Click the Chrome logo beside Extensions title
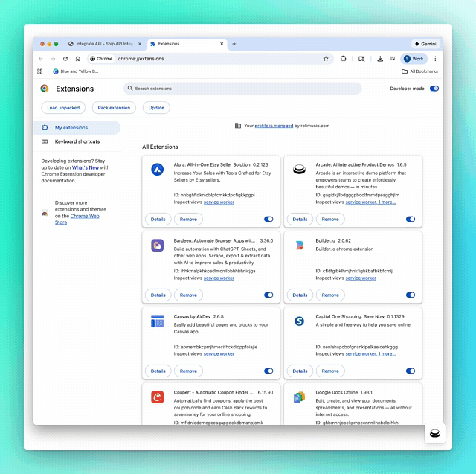The width and height of the screenshot is (476, 474). 45,89
